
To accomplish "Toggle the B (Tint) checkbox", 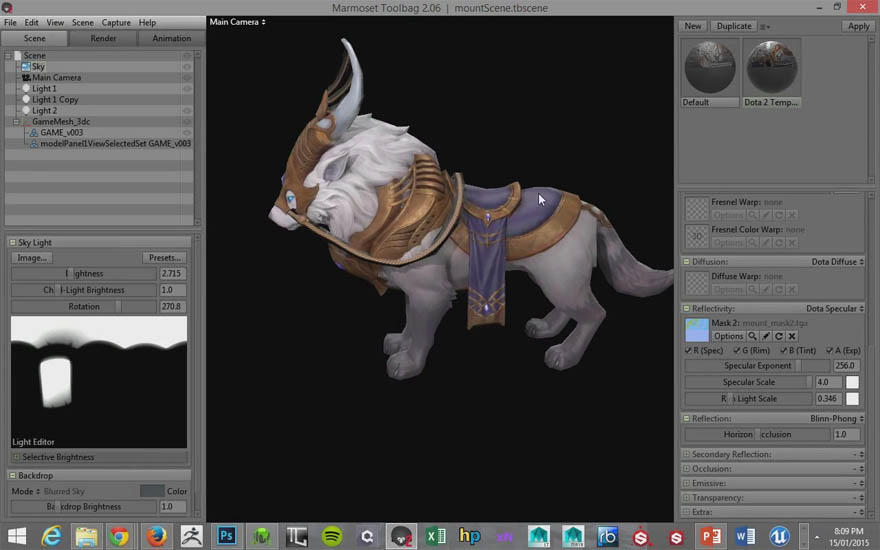I will [783, 350].
